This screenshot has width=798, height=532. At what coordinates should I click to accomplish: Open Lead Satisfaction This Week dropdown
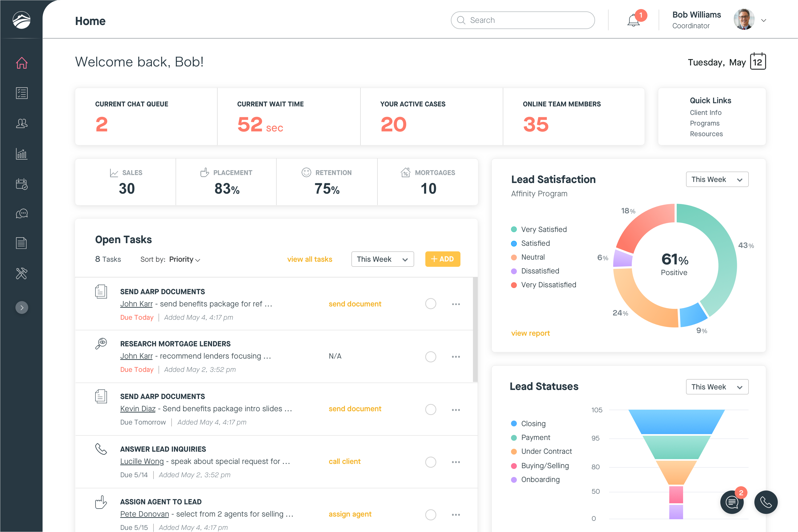(x=717, y=180)
